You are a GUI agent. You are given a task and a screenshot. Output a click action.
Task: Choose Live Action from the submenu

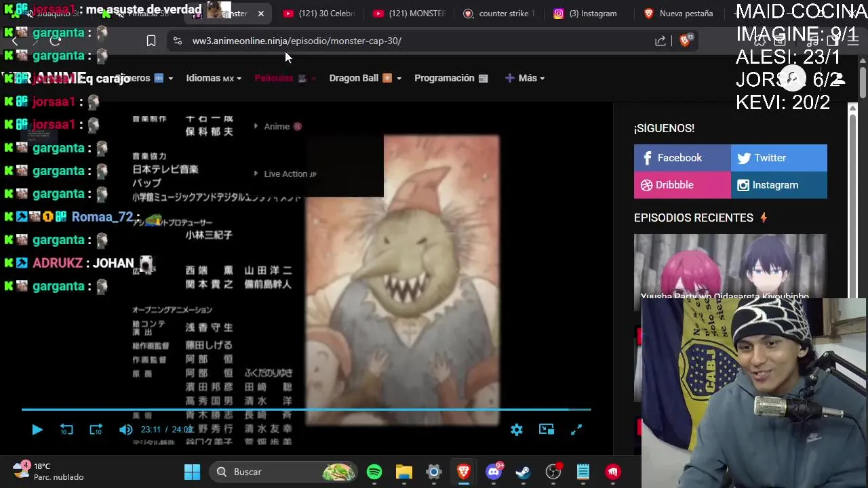285,174
